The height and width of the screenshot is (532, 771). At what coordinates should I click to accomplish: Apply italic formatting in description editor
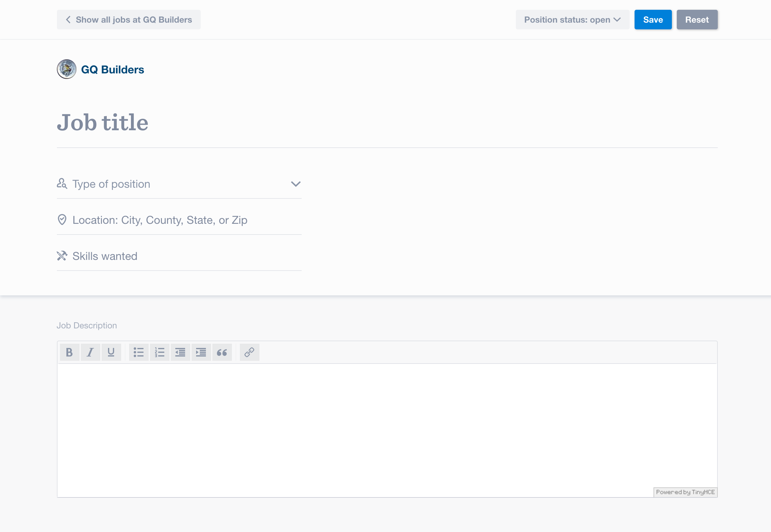coord(90,352)
